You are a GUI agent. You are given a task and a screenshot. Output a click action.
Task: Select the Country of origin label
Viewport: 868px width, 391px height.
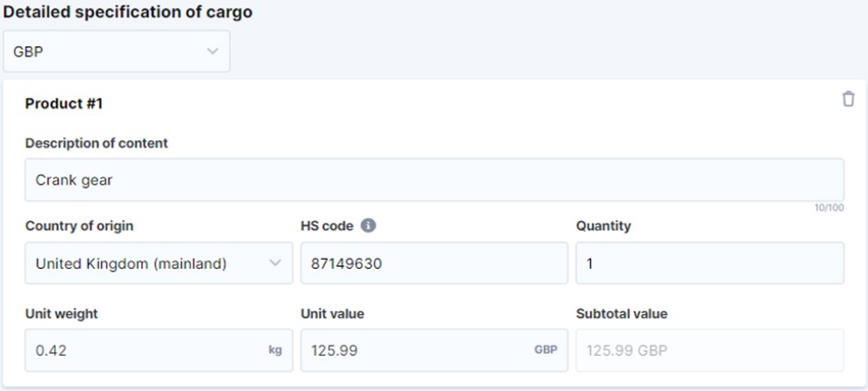pos(79,226)
